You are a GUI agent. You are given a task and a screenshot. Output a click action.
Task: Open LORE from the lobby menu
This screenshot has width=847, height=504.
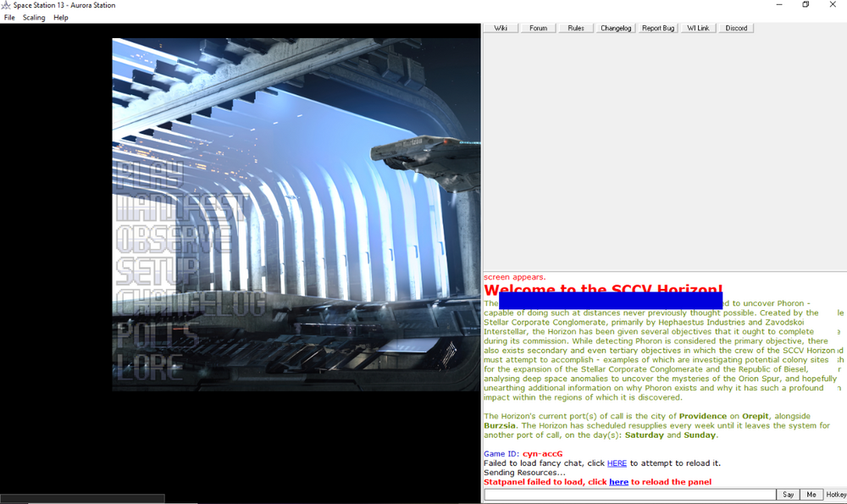(149, 367)
